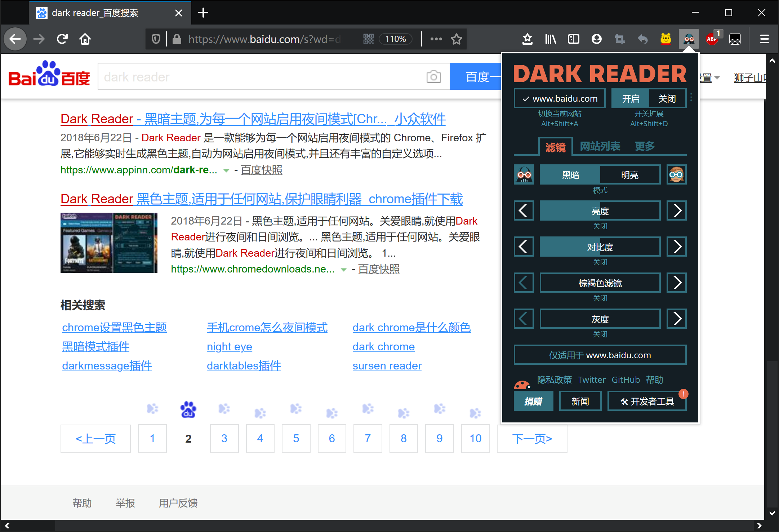This screenshot has height=532, width=779.
Task: Click the undo arrow toolbar icon
Action: point(643,39)
